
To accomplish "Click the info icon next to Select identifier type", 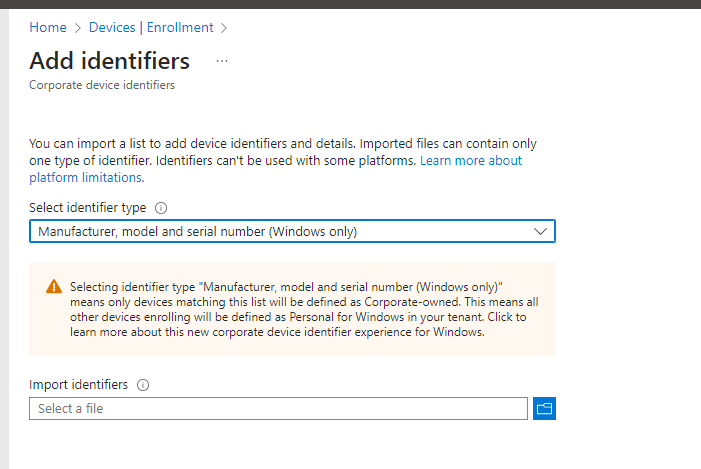I will (x=161, y=208).
